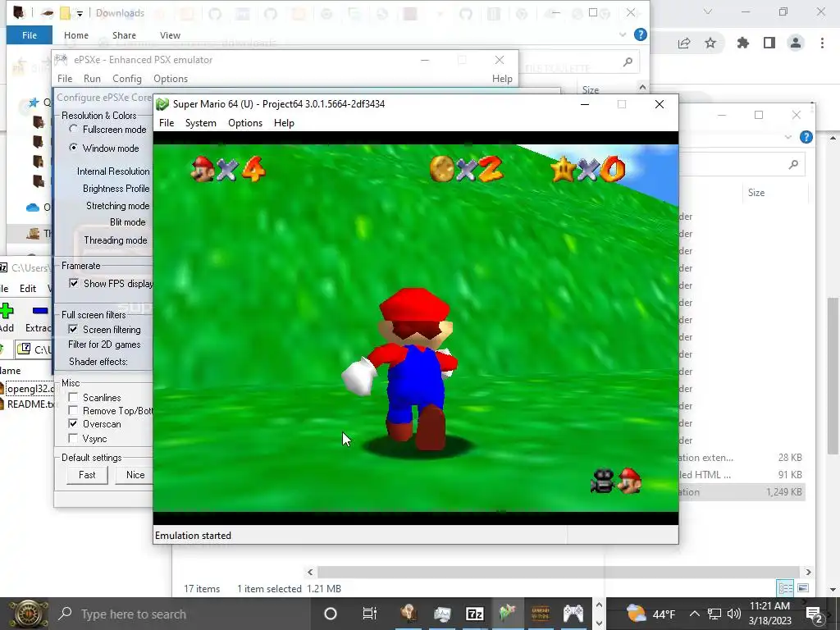
Task: Click help icon in Downloads Explorer ribbon
Action: click(x=640, y=34)
